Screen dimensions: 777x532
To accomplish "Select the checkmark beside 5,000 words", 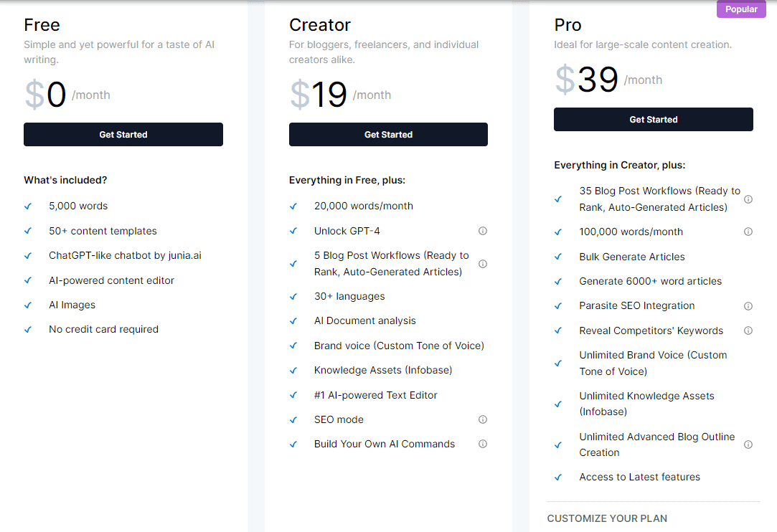I will [x=27, y=206].
